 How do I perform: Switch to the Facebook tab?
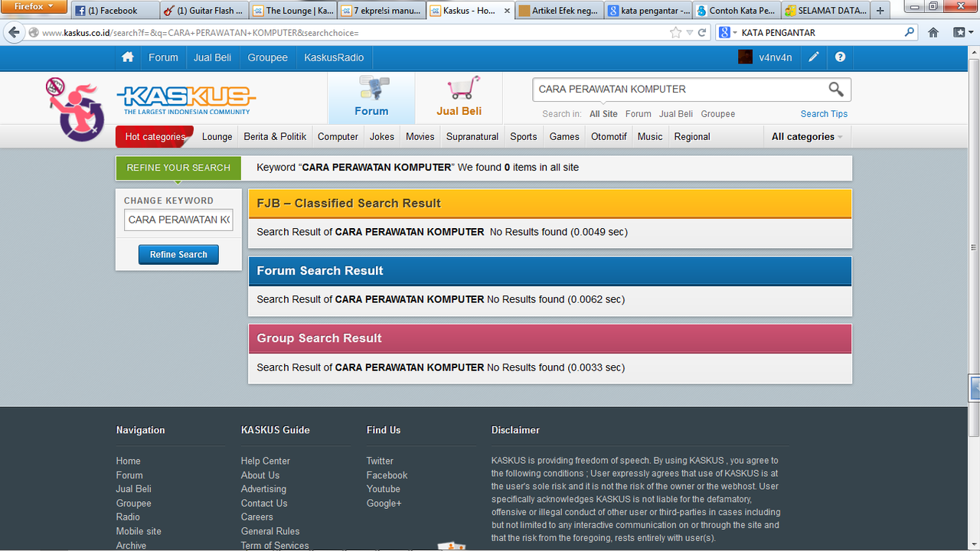point(116,11)
